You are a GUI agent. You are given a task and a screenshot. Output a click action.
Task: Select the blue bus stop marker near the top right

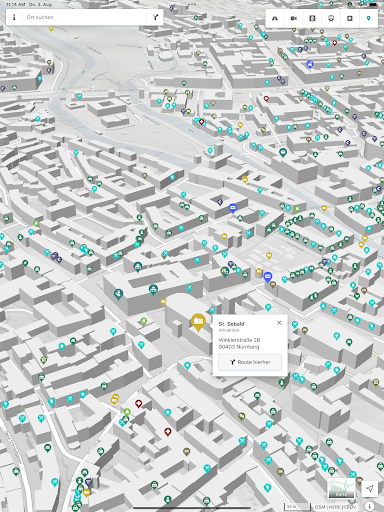click(310, 64)
